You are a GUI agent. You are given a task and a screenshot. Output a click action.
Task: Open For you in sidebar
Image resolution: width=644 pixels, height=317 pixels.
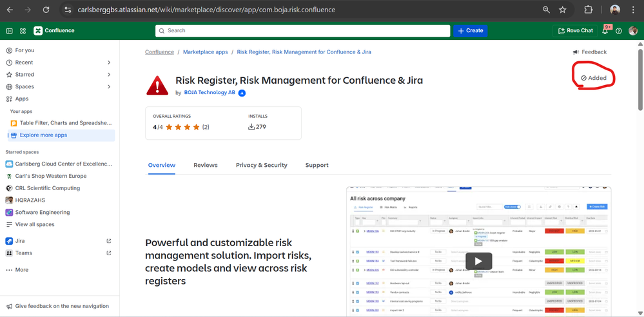(x=60, y=50)
